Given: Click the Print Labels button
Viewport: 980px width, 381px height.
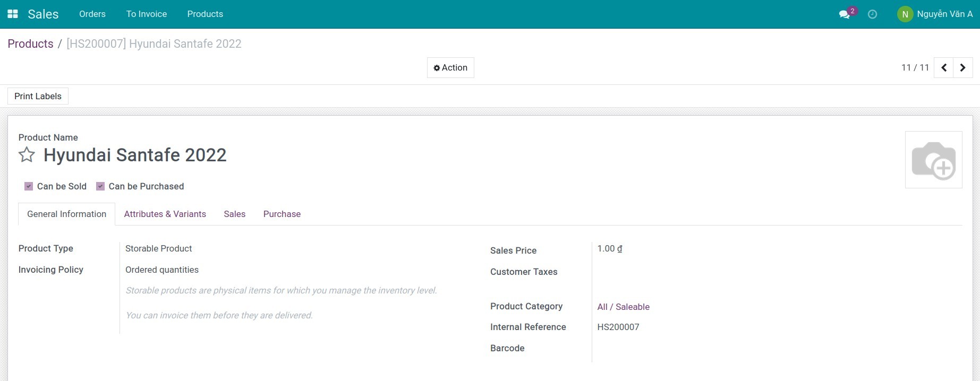Looking at the screenshot, I should coord(38,96).
